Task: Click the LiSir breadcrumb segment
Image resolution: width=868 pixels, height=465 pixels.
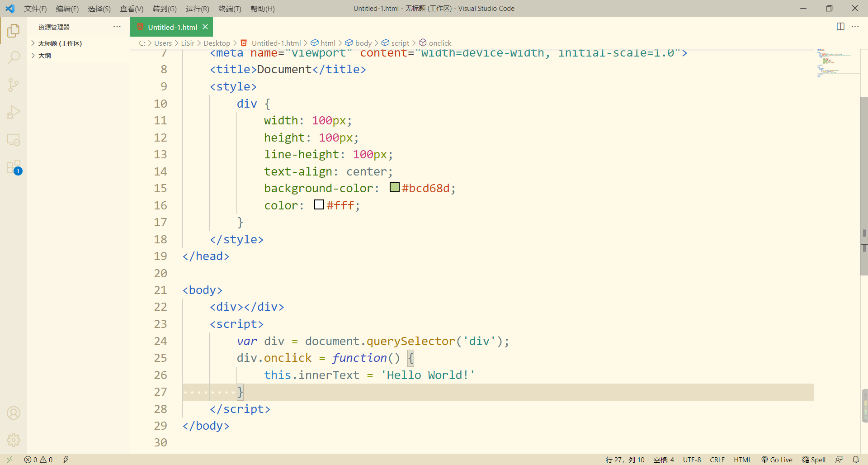Action: tap(188, 43)
